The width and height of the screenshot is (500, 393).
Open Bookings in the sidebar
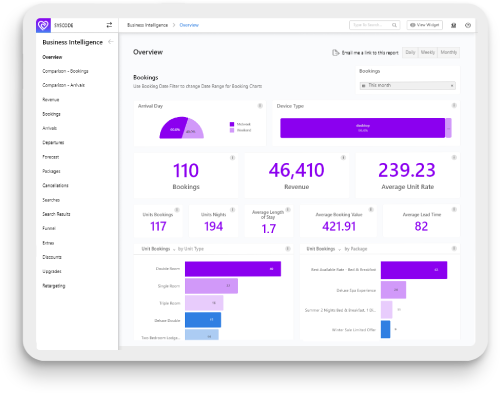coord(51,114)
